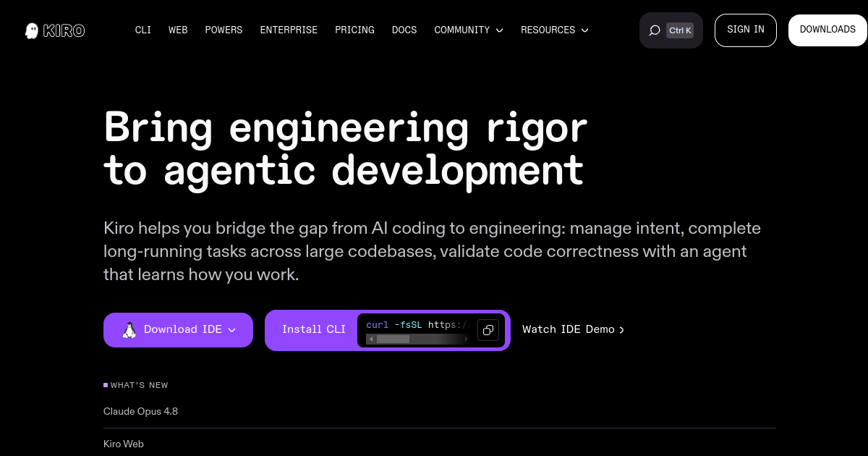Open the DOCS link

point(404,30)
